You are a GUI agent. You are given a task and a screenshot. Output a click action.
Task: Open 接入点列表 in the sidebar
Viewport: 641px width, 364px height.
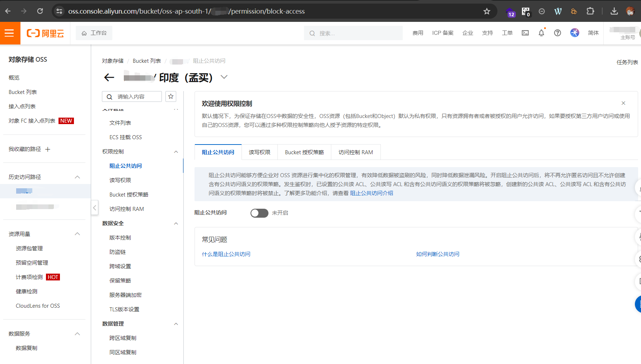click(22, 106)
